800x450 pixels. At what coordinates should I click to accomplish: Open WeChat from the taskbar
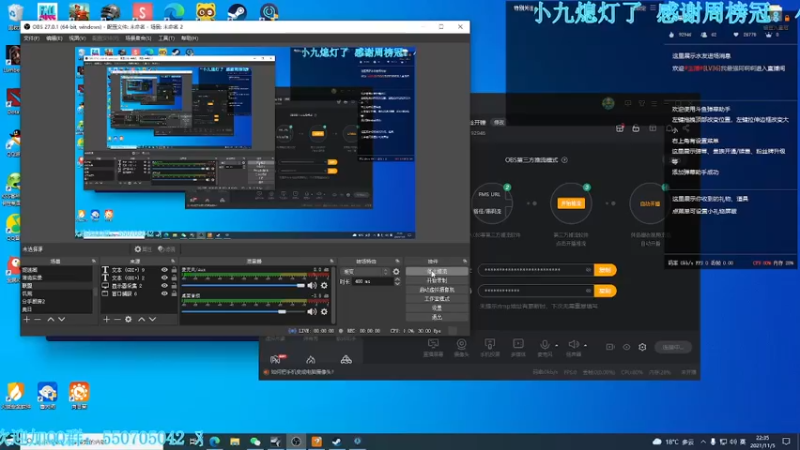click(255, 441)
